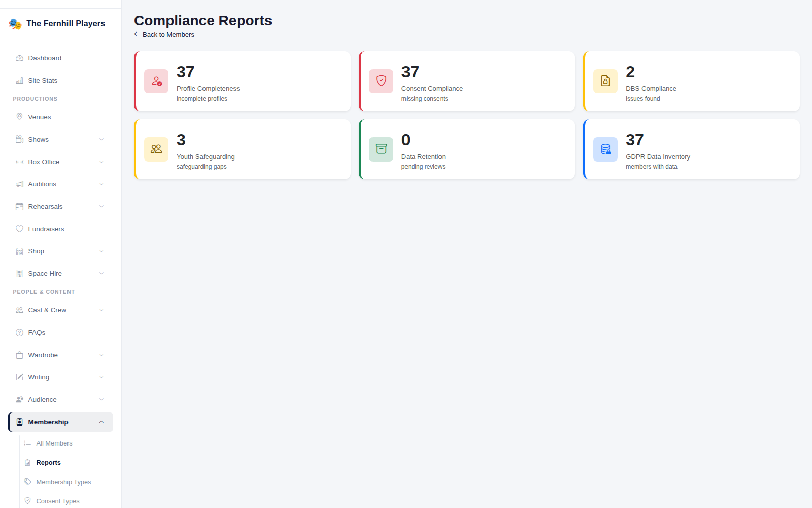
Task: Expand the Rehearsals submenu chevron
Action: (x=101, y=207)
